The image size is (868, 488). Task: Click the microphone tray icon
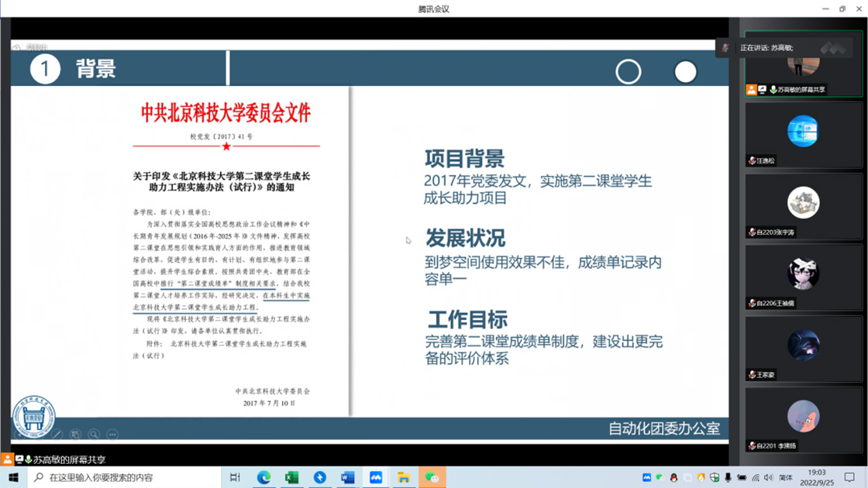click(728, 477)
